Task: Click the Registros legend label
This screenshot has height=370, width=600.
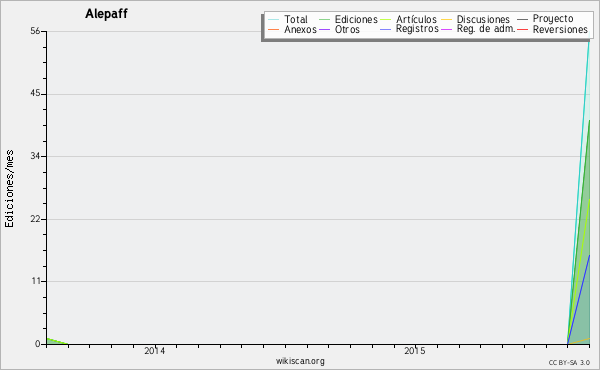Action: (x=417, y=29)
